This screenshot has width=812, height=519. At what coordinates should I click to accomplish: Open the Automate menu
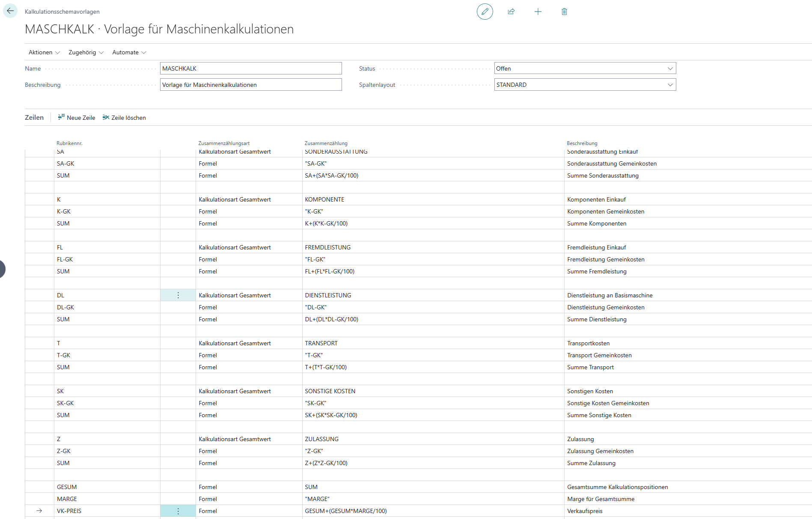[129, 52]
